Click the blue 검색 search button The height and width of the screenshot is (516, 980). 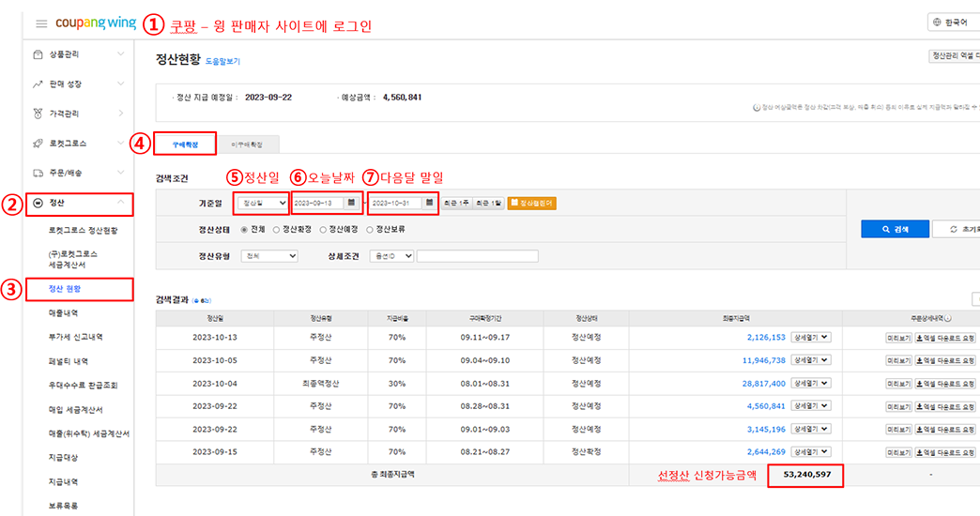coord(895,229)
